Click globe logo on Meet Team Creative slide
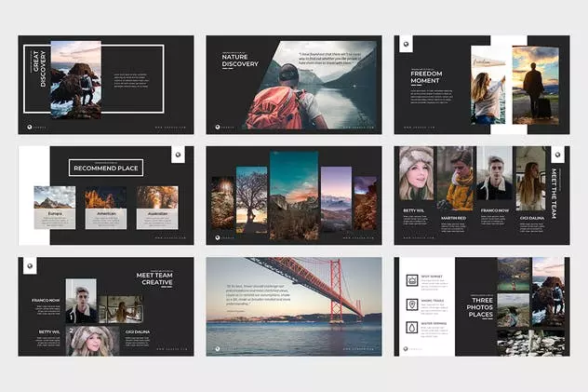 [x=30, y=266]
